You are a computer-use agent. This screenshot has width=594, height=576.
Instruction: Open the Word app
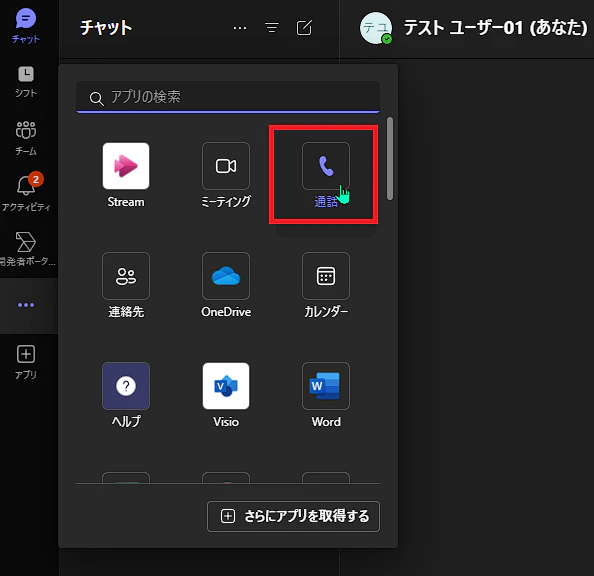click(326, 395)
